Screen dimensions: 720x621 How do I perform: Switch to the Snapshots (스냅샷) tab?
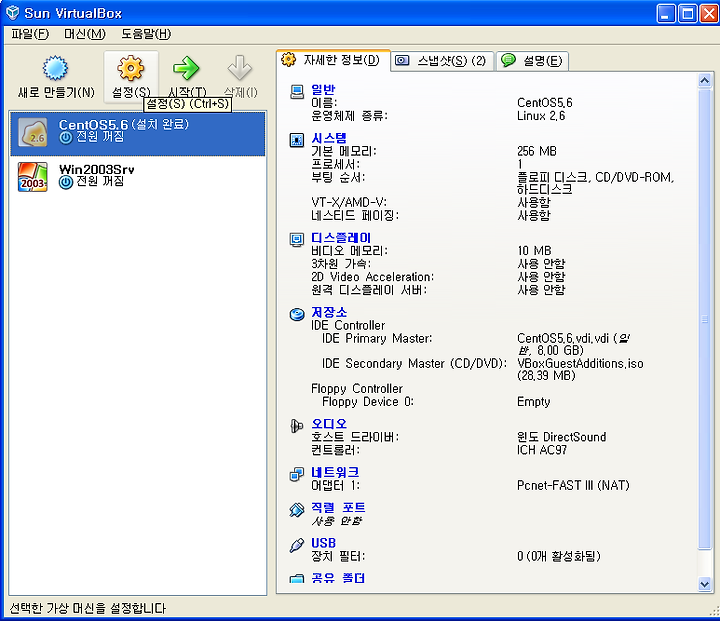click(x=443, y=61)
